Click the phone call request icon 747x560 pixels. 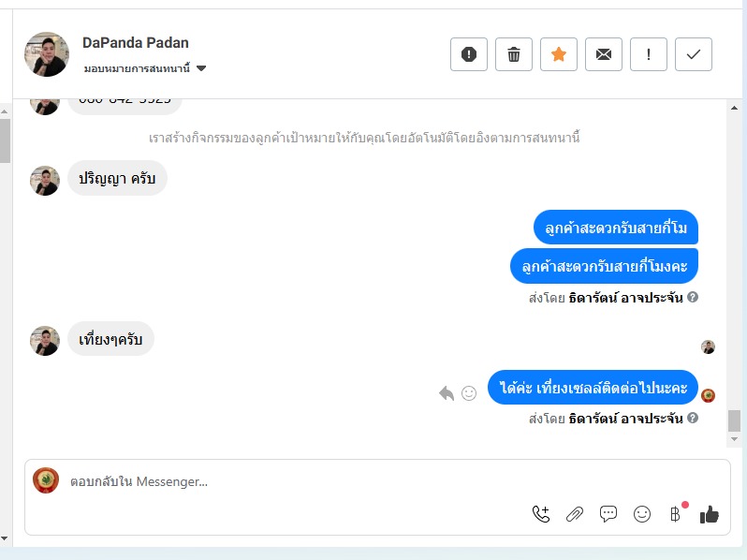(541, 514)
